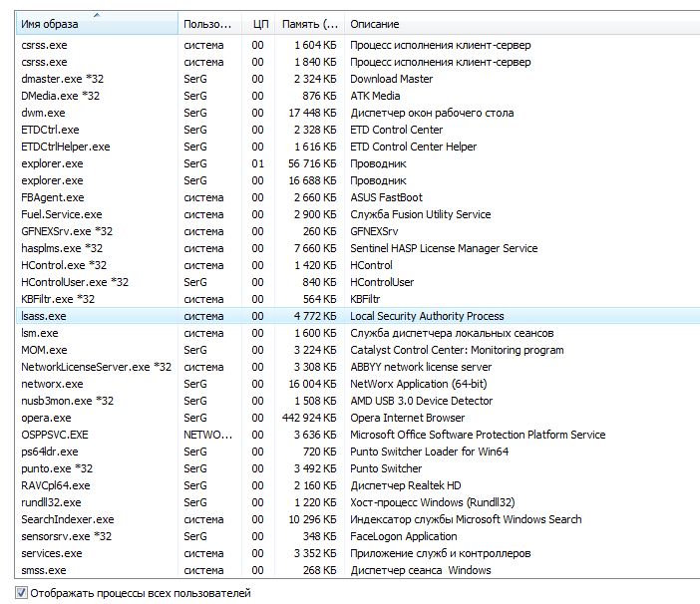Select the lsass.exe process
The image size is (700, 604).
tap(358, 316)
